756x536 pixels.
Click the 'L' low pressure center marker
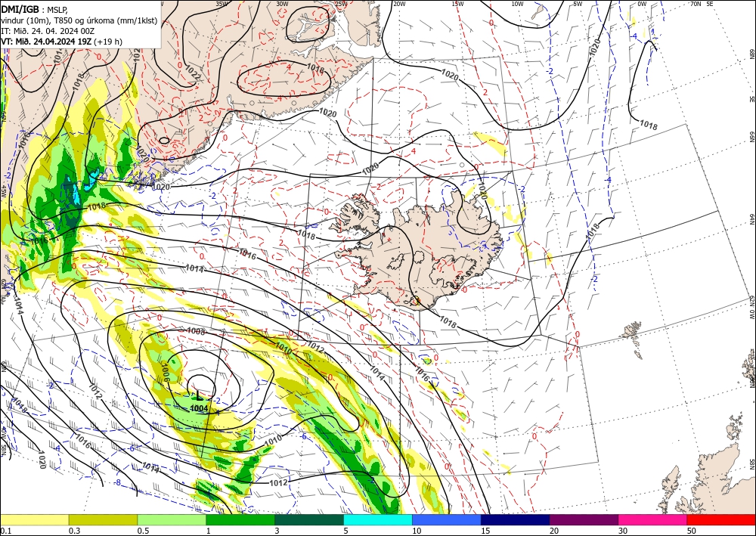199,395
